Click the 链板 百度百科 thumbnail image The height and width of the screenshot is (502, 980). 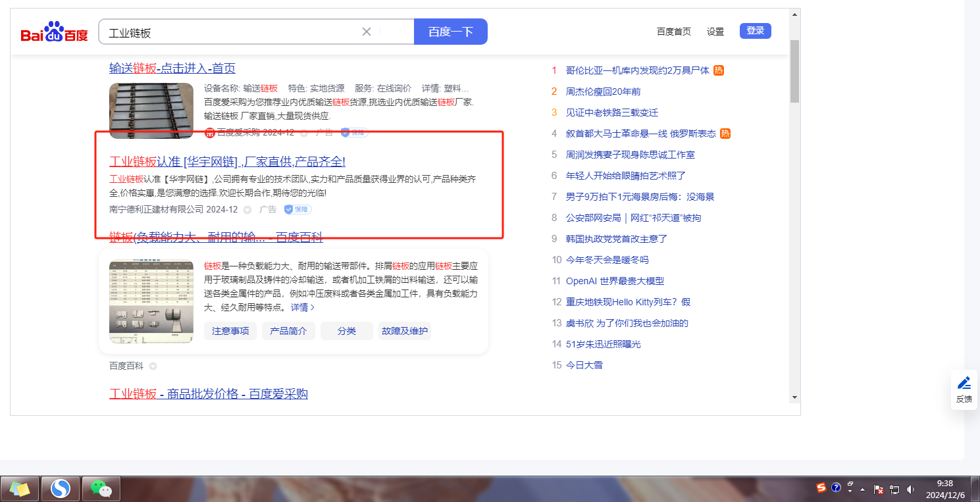pos(151,301)
